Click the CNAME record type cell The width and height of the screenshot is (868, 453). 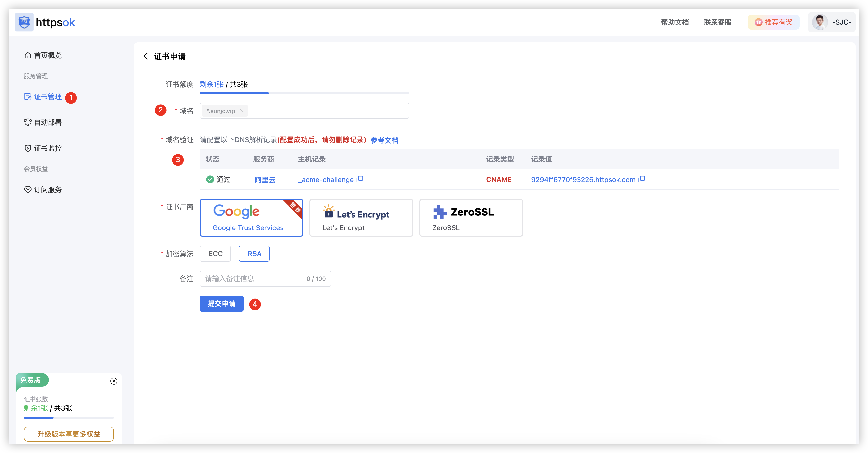[499, 180]
